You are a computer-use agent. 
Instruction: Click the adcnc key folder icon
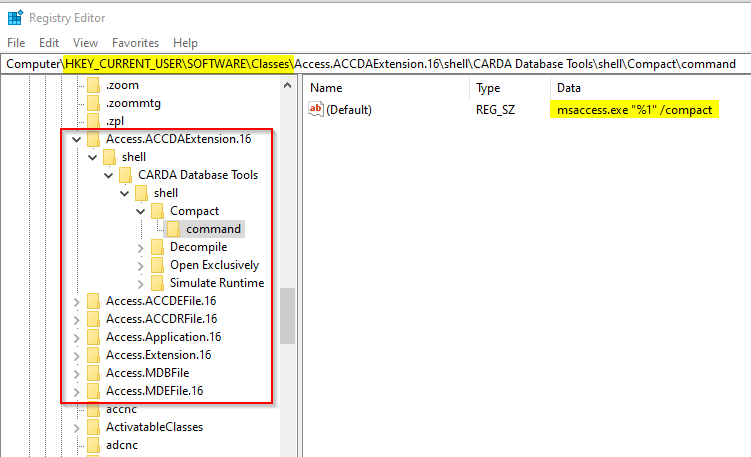pos(93,445)
